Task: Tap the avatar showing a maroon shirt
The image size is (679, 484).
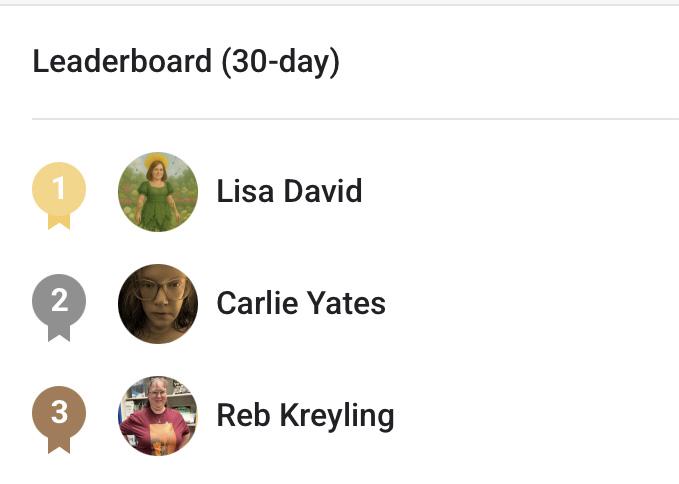Action: point(158,415)
